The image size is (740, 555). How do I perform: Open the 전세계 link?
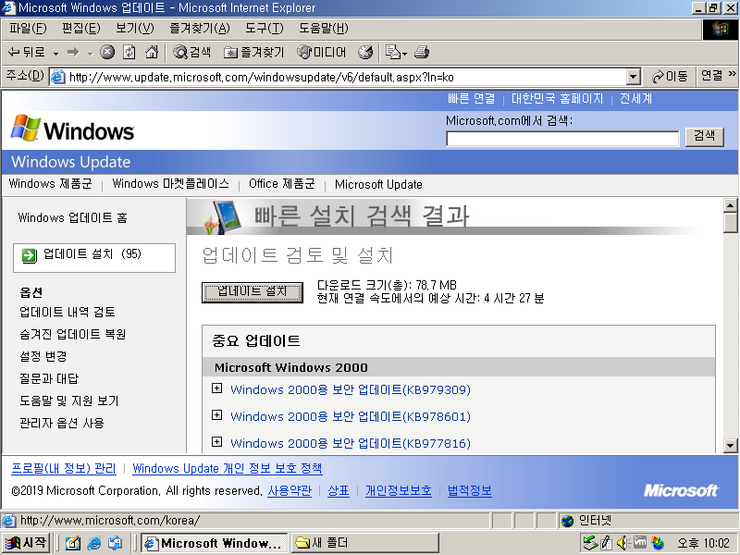pos(635,99)
